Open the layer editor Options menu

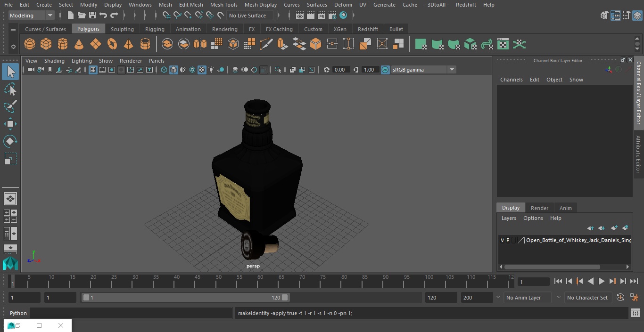(x=533, y=218)
